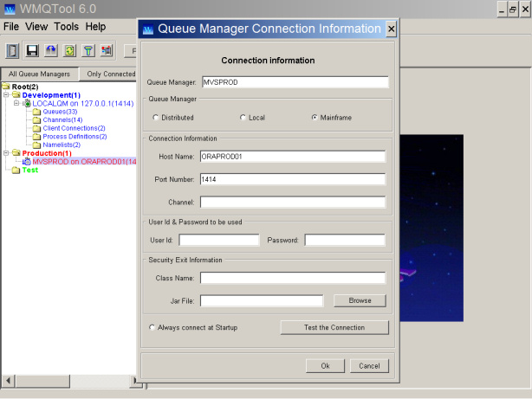This screenshot has height=399, width=532.
Task: Click the tree panel horizontal scrollbar thumb
Action: (42, 381)
